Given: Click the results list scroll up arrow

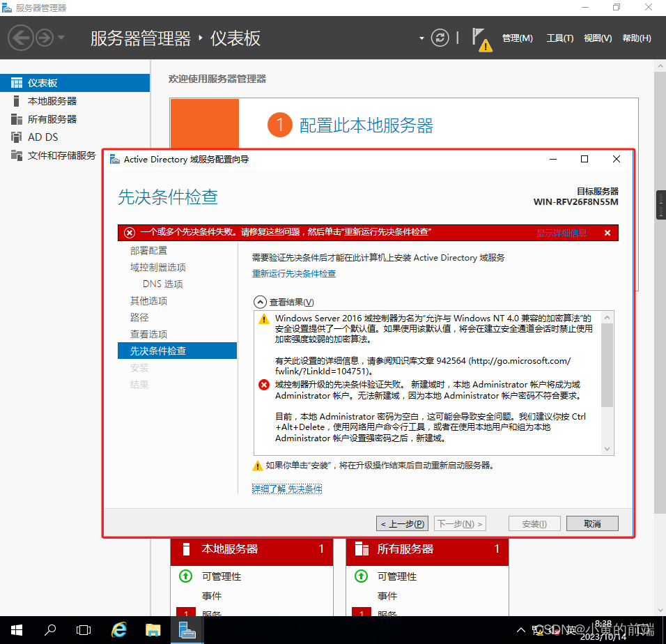Looking at the screenshot, I should [x=607, y=317].
